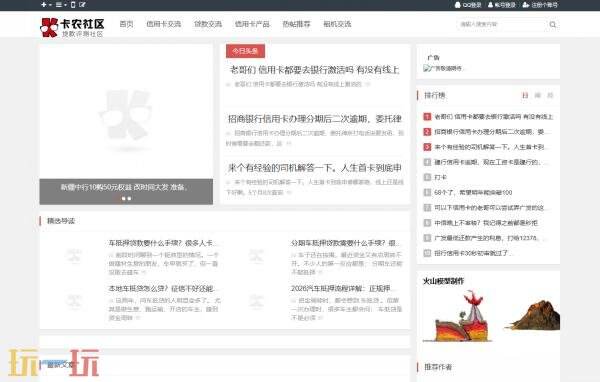Open ranking item 中信线上不审核

coord(486,223)
